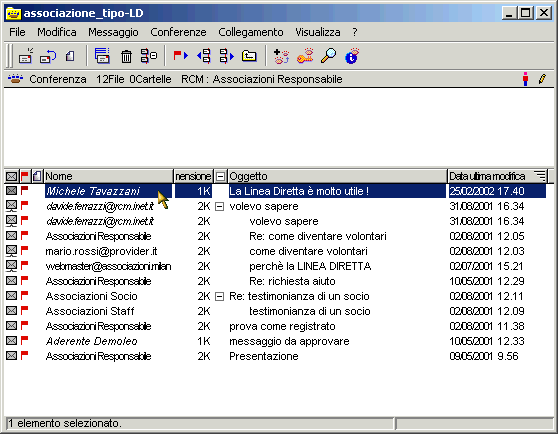This screenshot has height=434, width=558.
Task: Sort by Nome column header
Action: click(108, 176)
